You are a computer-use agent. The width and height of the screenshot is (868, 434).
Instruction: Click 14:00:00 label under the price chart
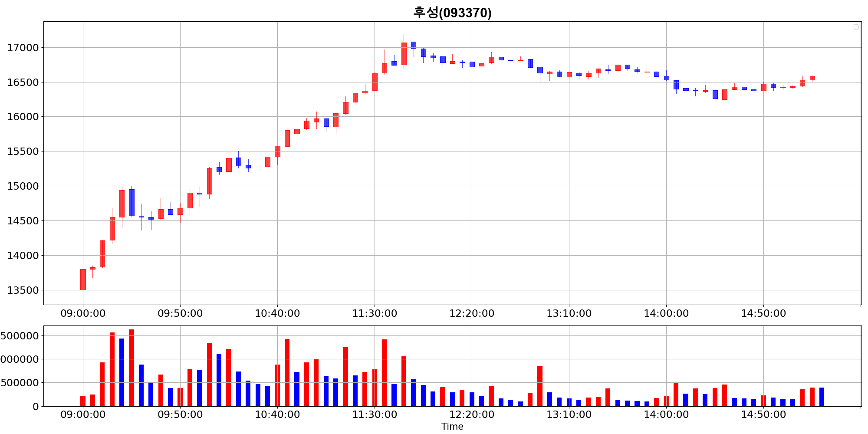(666, 313)
